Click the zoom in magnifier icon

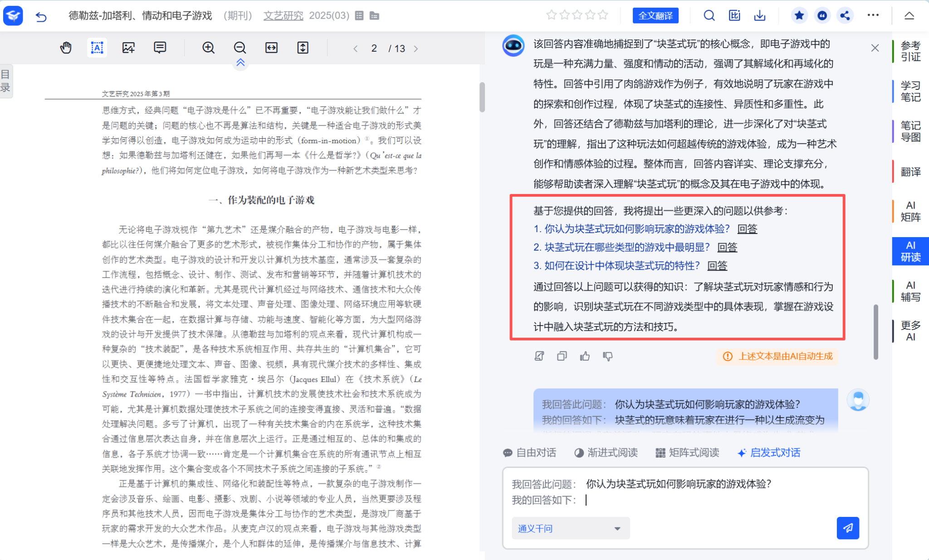pyautogui.click(x=208, y=48)
